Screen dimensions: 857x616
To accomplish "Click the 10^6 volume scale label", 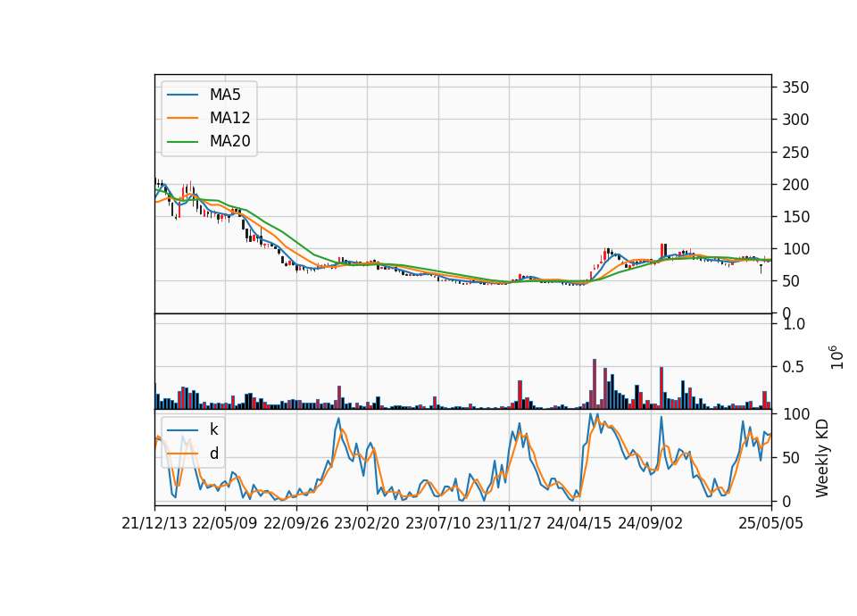I will pos(836,357).
